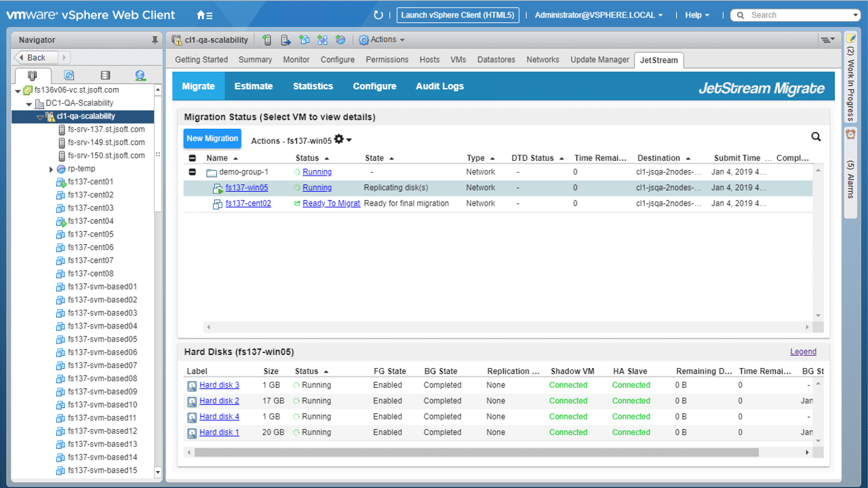Click the add host toolbar icon

[267, 40]
